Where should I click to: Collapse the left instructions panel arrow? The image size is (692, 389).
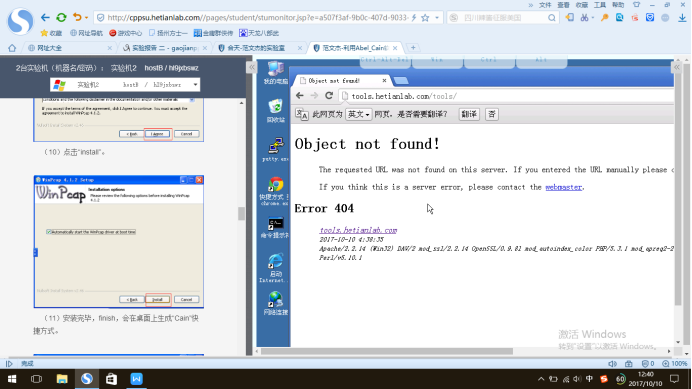252,68
